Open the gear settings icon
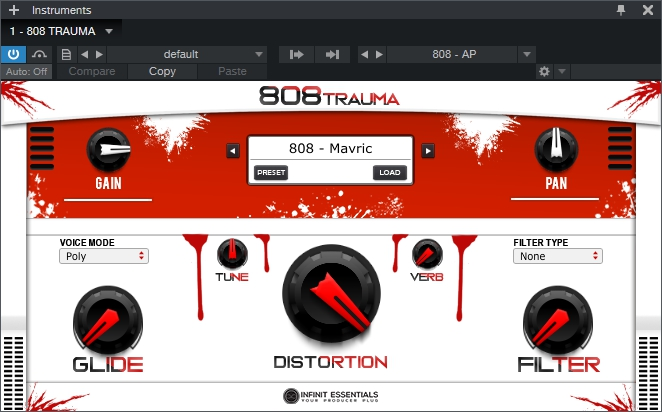 tap(545, 72)
